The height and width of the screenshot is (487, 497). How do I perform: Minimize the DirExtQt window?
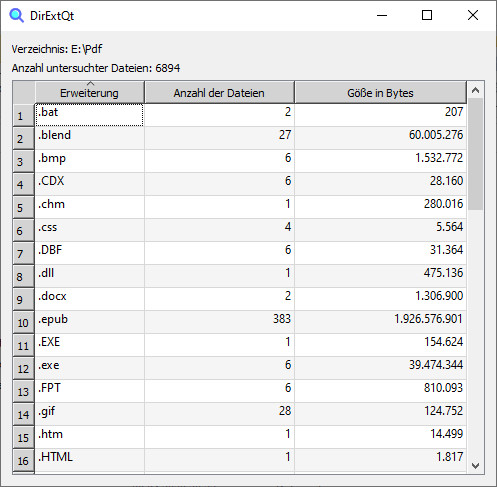coord(382,15)
